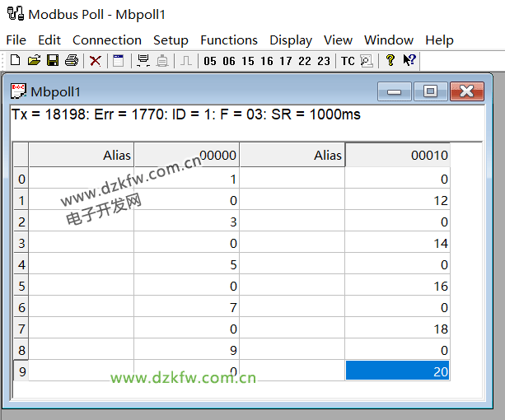
Task: Open the Setup menu
Action: click(171, 40)
